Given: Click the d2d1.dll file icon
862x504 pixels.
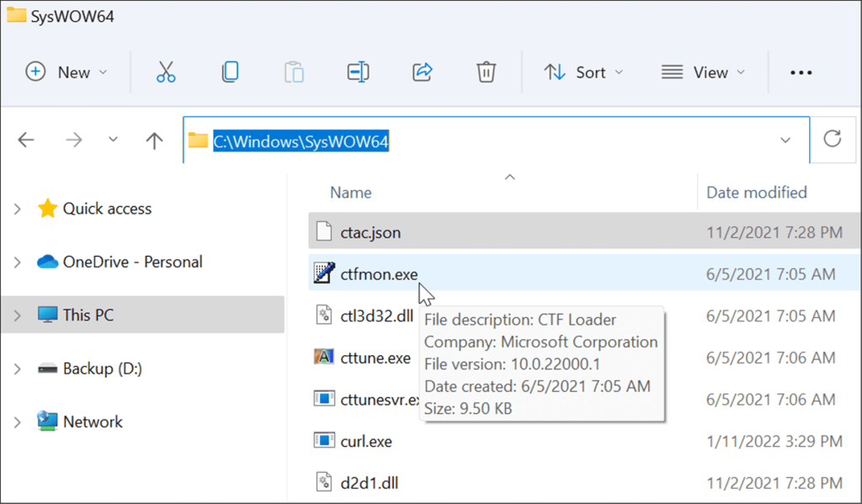Looking at the screenshot, I should pos(324,482).
